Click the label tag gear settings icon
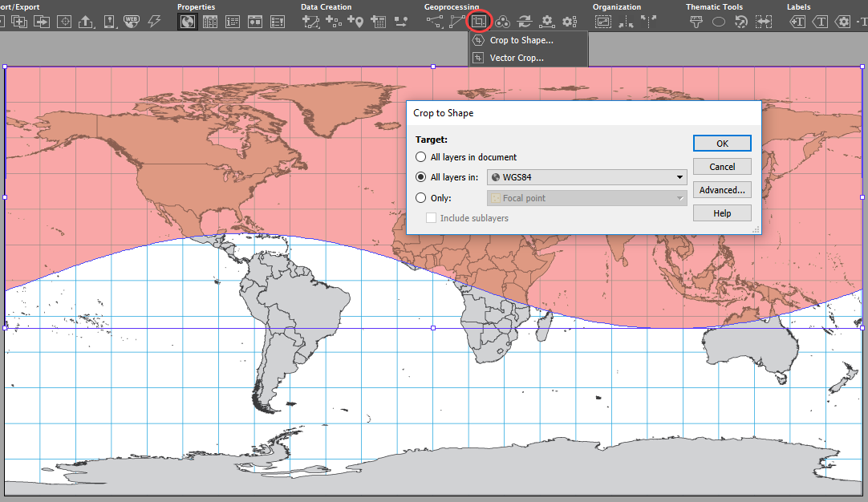Viewport: 868px width, 502px height. (842, 22)
